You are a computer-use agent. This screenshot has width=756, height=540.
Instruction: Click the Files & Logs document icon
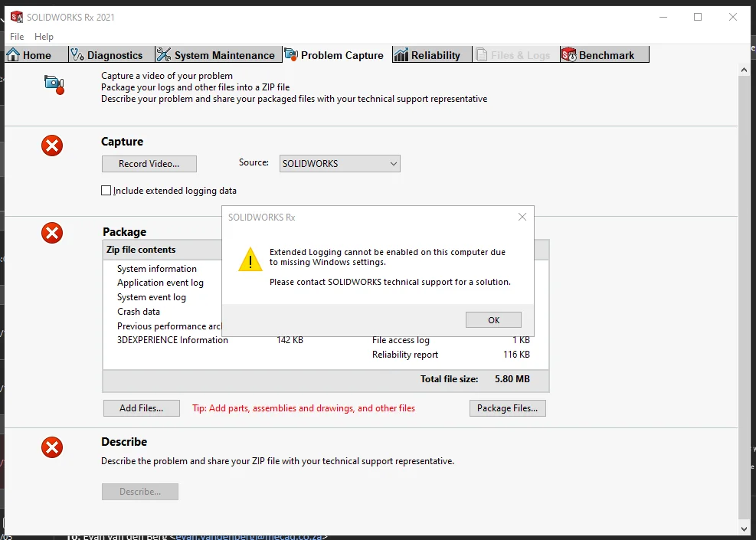click(481, 54)
